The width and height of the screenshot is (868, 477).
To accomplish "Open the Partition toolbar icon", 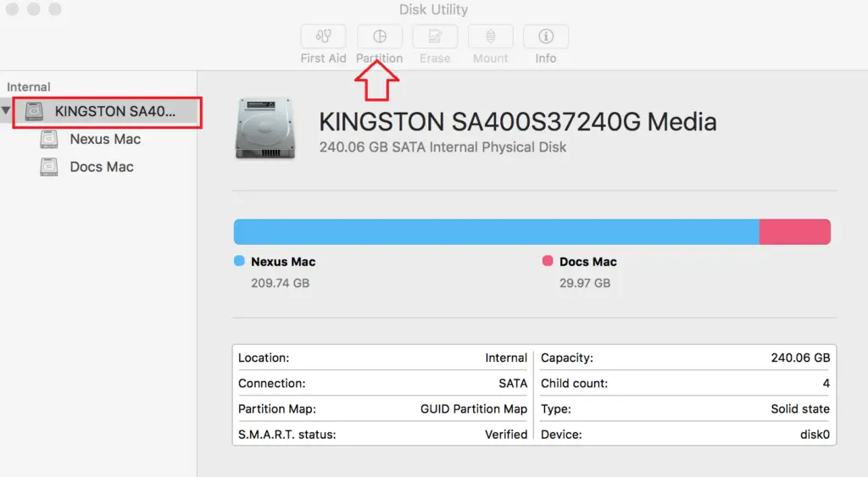I will point(380,36).
